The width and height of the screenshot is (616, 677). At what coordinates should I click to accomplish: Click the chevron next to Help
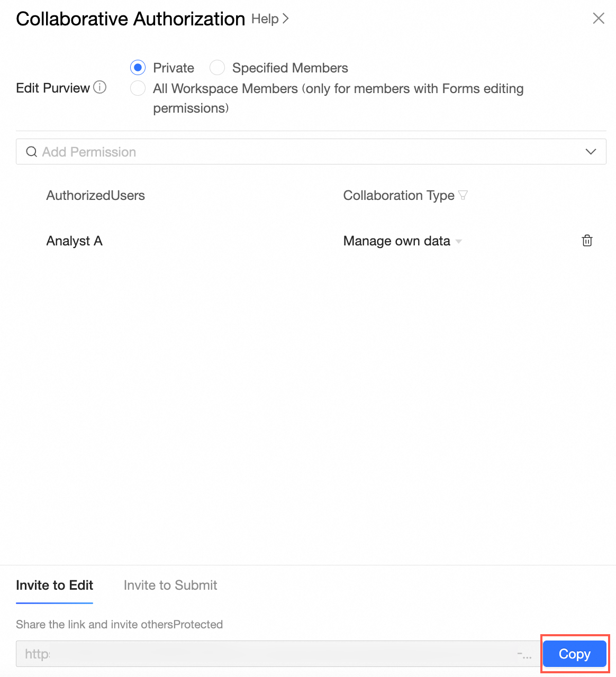(x=286, y=19)
